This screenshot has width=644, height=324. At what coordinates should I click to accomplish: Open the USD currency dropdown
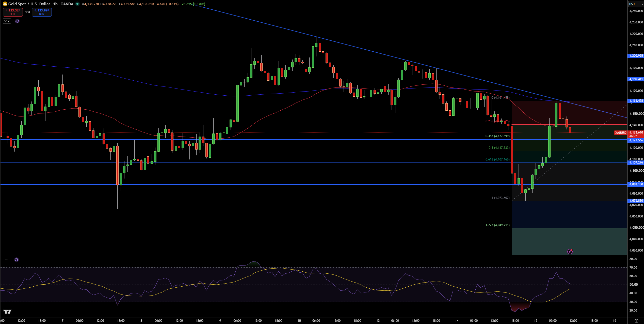click(x=636, y=4)
